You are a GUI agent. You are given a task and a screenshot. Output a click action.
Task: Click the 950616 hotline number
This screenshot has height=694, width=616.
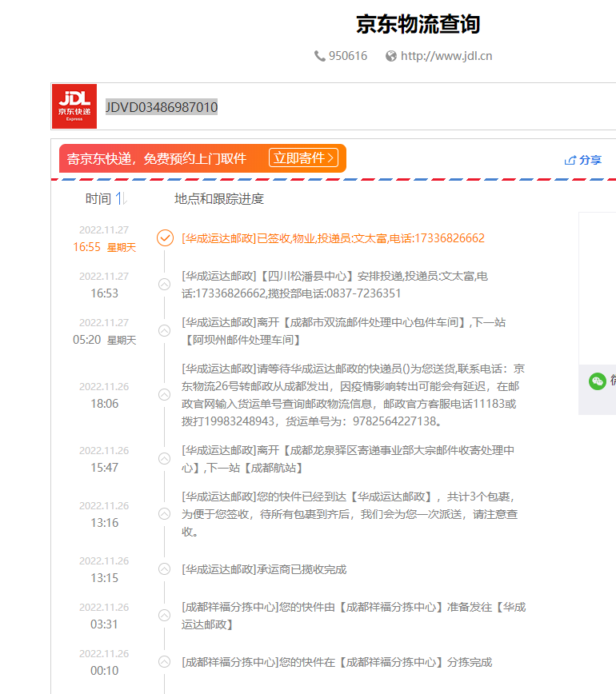pos(348,56)
